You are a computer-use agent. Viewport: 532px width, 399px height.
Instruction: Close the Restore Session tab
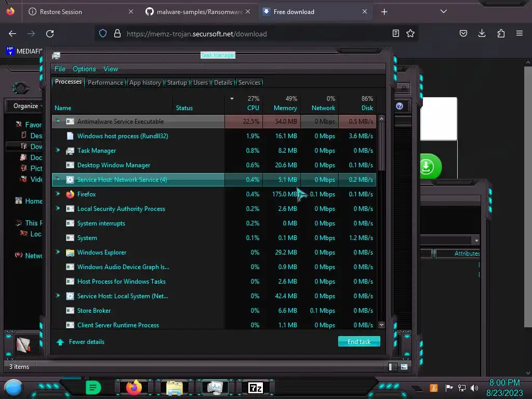[131, 11]
